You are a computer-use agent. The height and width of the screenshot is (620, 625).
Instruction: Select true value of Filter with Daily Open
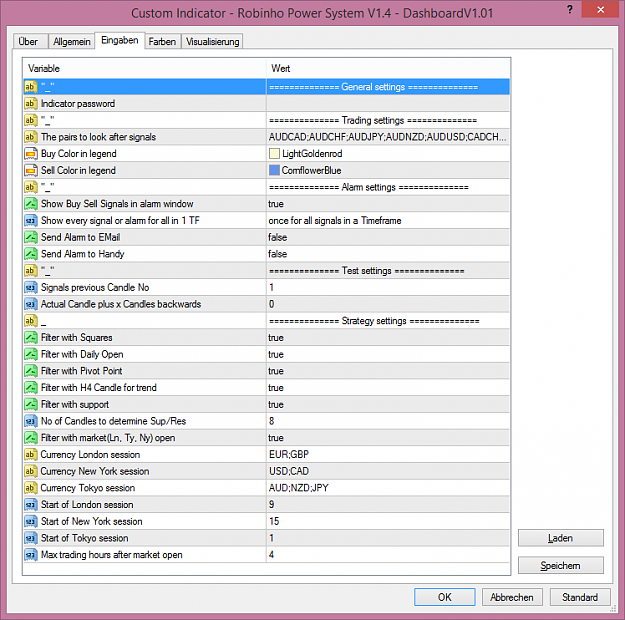[388, 354]
